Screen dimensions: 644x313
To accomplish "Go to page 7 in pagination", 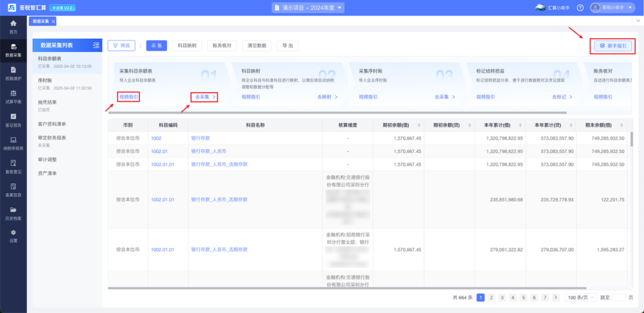I will click(x=544, y=297).
